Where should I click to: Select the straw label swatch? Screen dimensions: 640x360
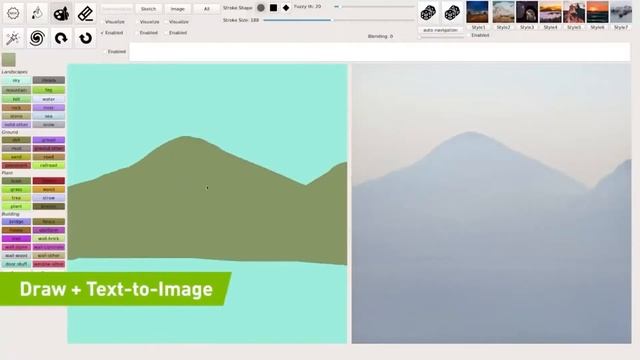point(49,198)
